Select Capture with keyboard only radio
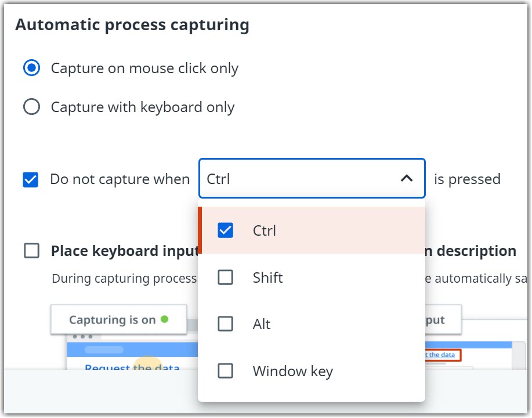This screenshot has height=418, width=532. coord(31,107)
